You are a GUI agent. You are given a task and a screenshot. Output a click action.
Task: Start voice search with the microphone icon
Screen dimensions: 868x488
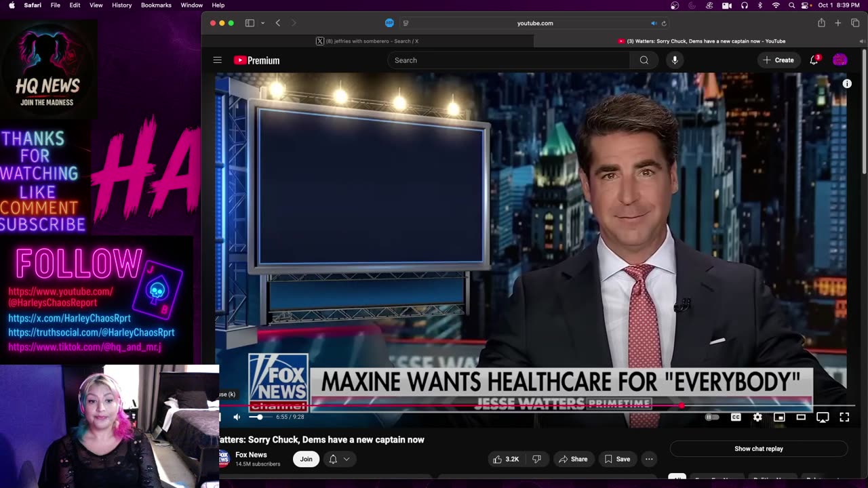pos(675,60)
